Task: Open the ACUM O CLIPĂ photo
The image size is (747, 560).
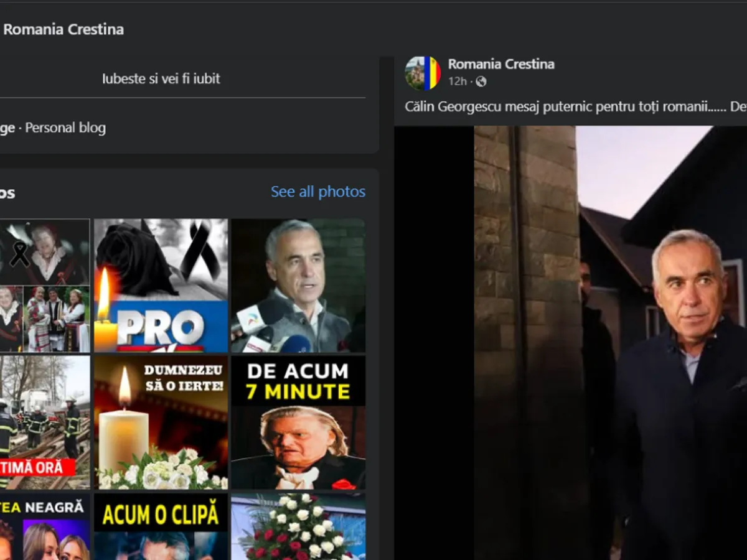Action: pos(161,527)
